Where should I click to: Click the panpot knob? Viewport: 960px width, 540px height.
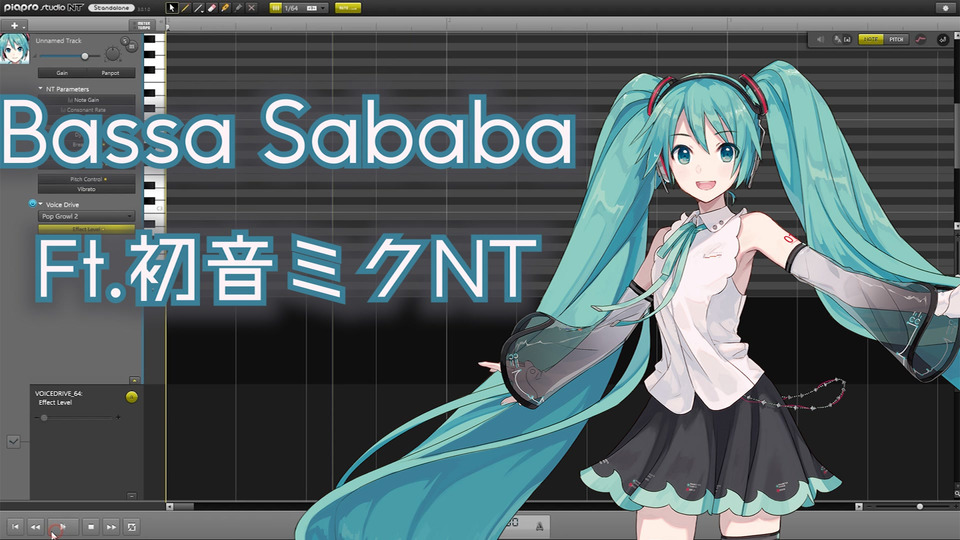[x=113, y=54]
